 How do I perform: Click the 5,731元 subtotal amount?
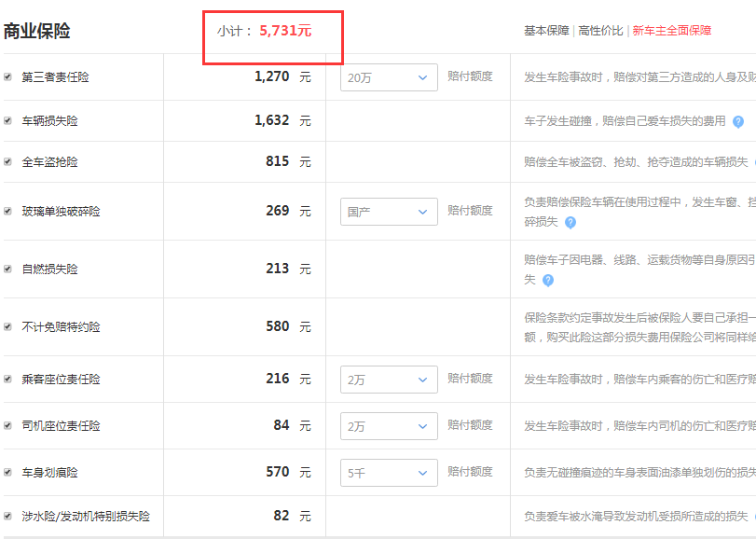(285, 31)
